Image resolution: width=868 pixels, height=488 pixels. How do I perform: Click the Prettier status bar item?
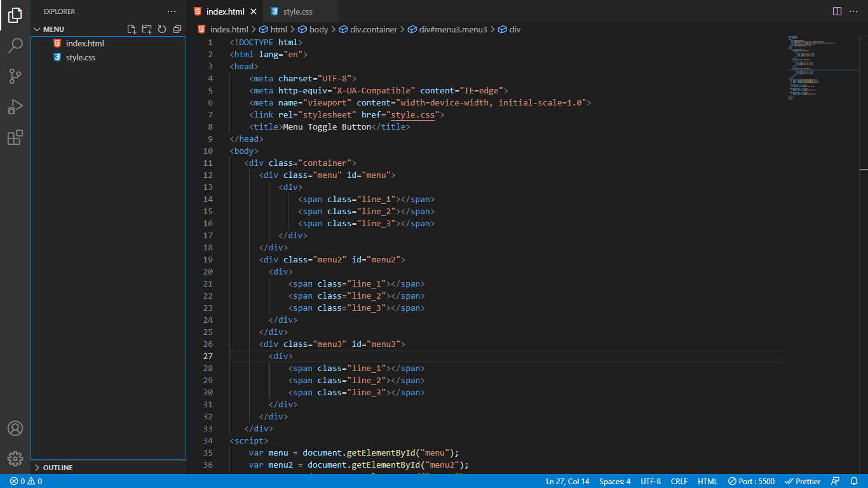pyautogui.click(x=803, y=481)
